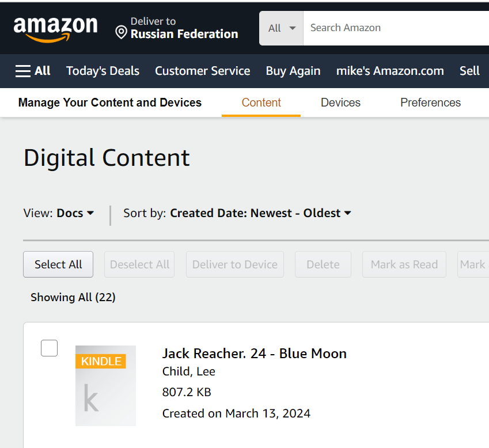The height and width of the screenshot is (448, 489).
Task: Open the Buy Again link
Action: (293, 71)
